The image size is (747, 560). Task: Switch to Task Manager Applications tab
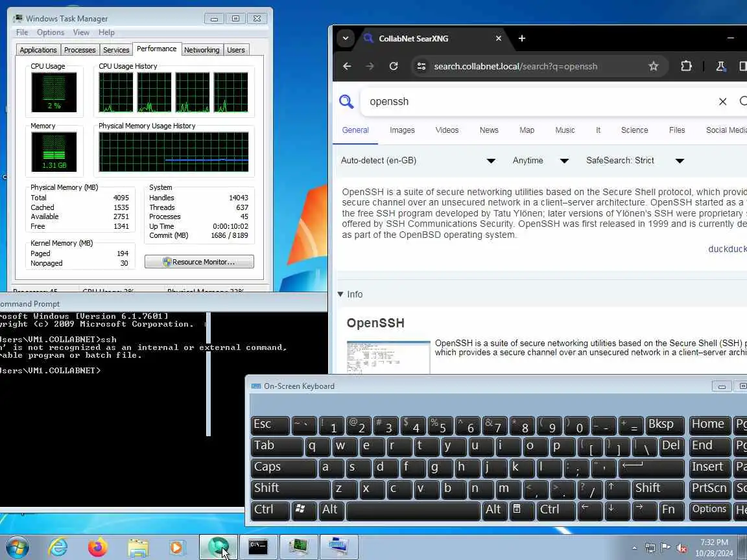click(x=38, y=50)
